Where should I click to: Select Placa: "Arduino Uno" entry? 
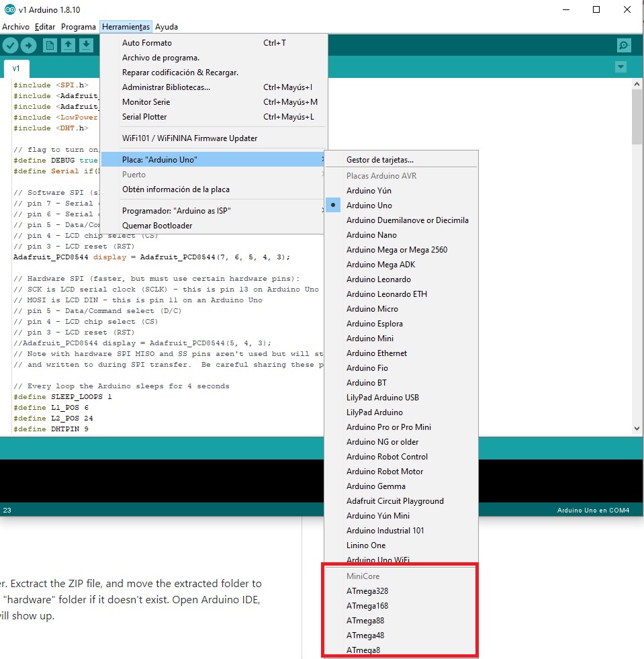pos(214,159)
